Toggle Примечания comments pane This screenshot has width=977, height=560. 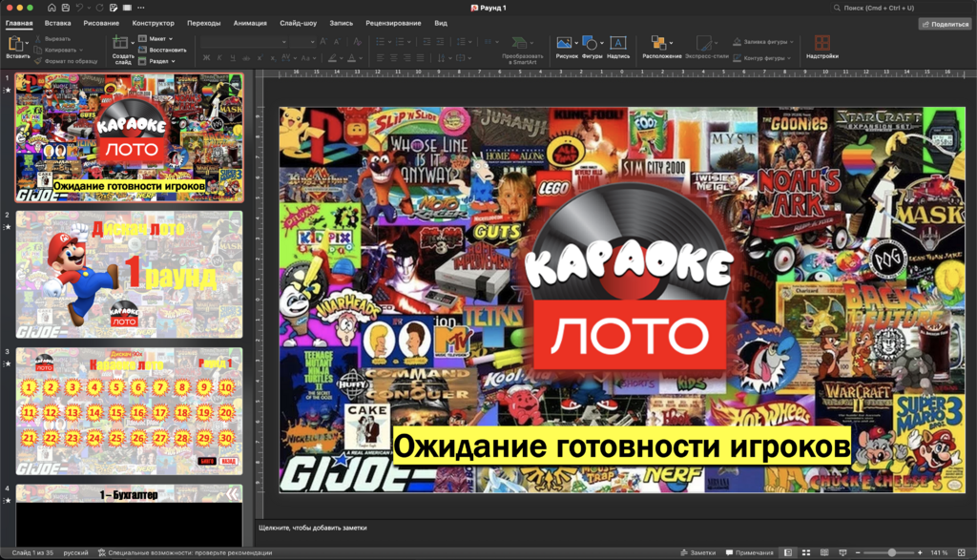[x=750, y=552]
